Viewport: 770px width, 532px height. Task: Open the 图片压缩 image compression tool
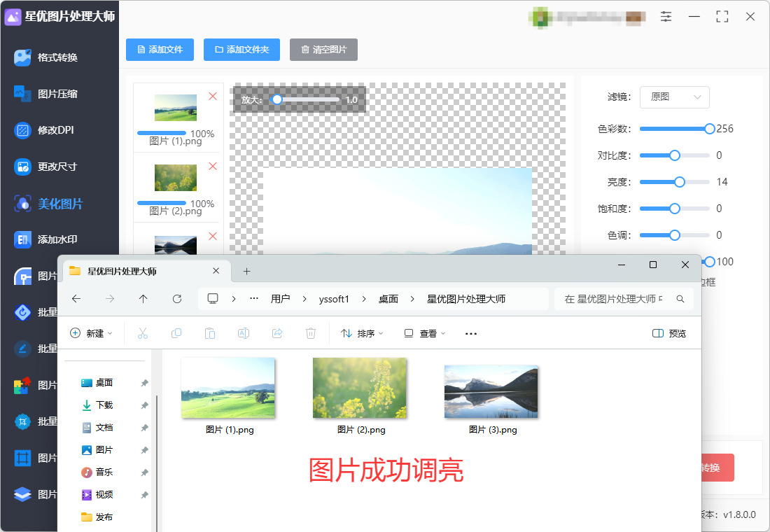(46, 94)
